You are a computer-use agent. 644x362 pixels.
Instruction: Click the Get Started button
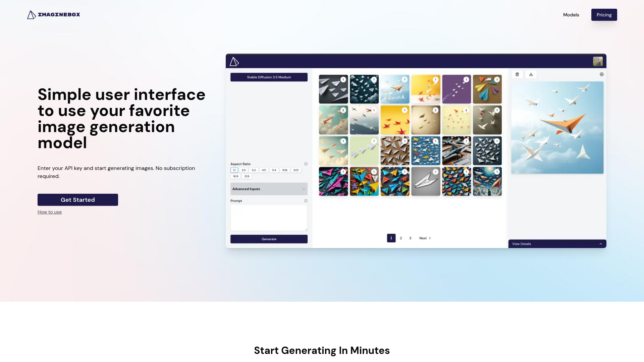77,199
